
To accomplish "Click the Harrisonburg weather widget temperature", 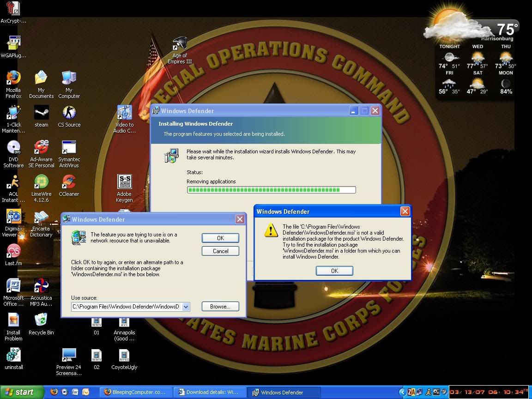I will tap(507, 29).
